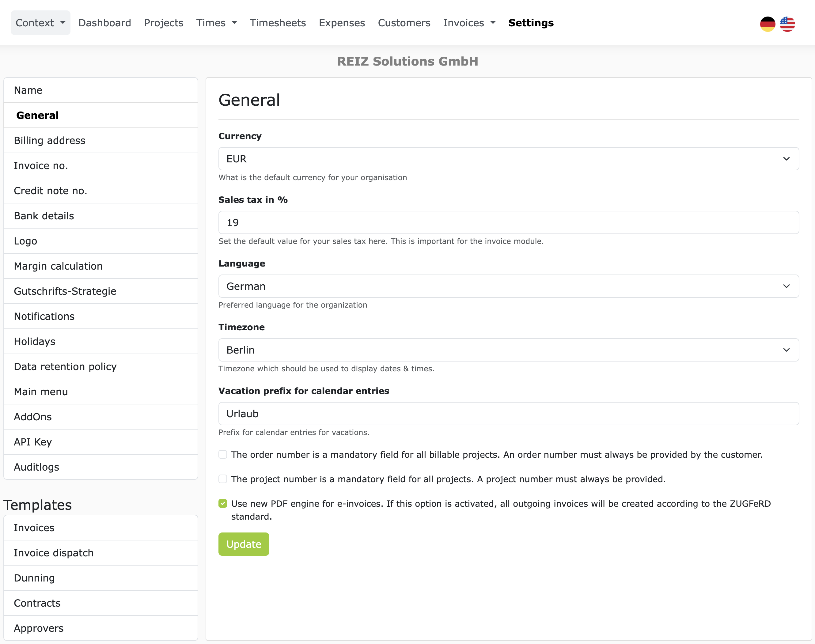Enable mandatory order number checkbox

coord(223,454)
